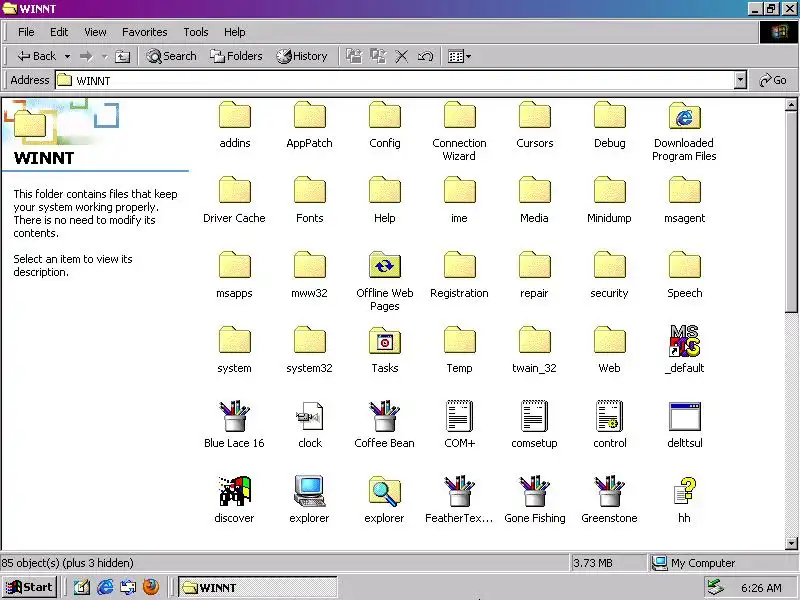Click the Undo toolbar icon

[426, 56]
